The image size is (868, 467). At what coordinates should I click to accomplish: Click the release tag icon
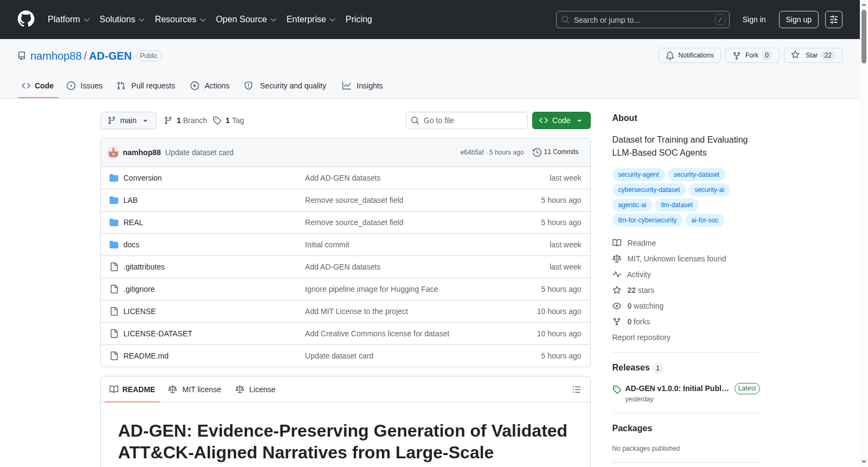(x=617, y=389)
